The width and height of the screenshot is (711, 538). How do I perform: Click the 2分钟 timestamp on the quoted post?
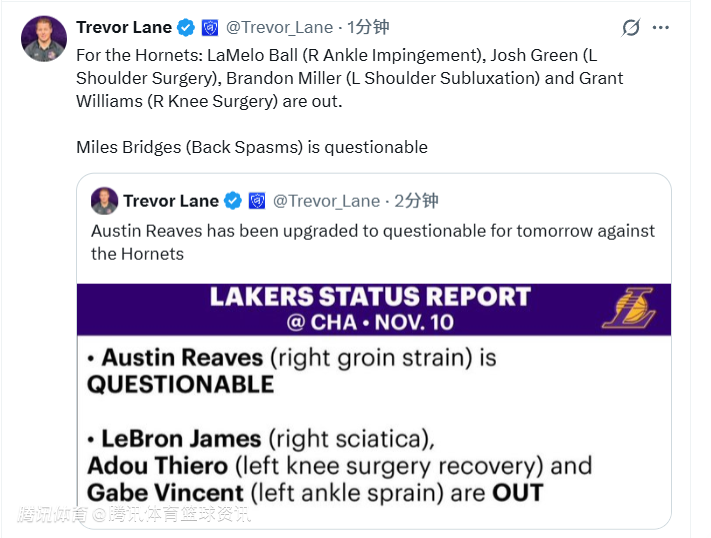[x=416, y=201]
